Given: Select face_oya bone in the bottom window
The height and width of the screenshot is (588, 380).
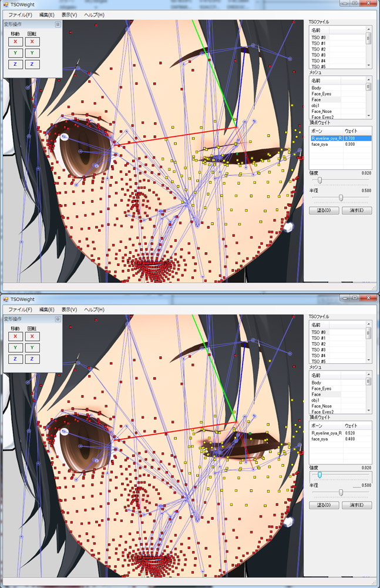Looking at the screenshot, I should (x=321, y=439).
